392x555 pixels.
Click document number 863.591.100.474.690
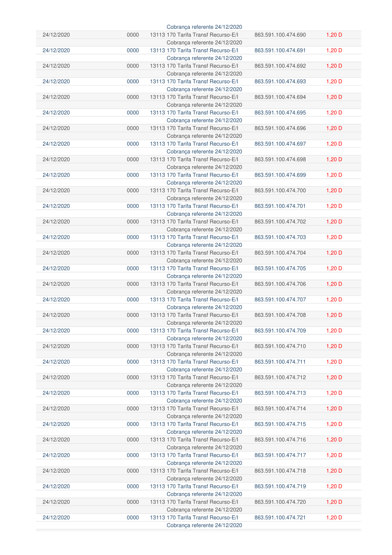point(280,35)
